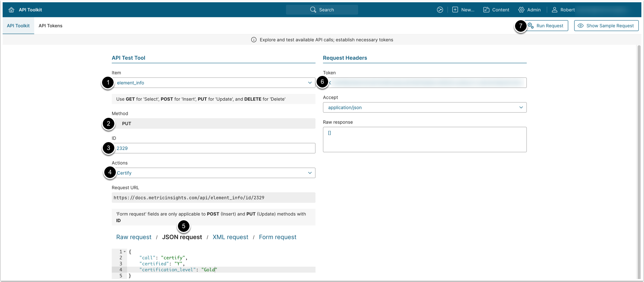Expand the Accept application/json dropdown

tap(521, 107)
